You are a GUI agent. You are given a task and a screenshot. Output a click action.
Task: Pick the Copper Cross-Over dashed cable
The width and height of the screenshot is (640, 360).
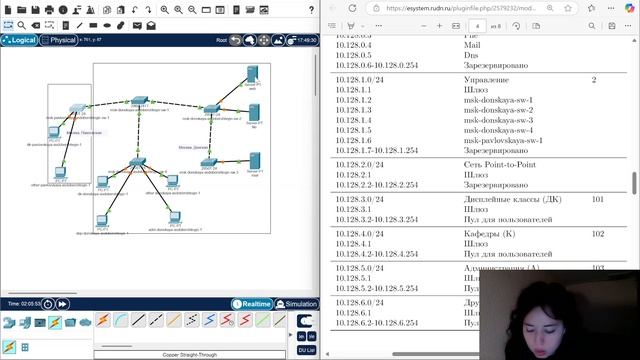156,320
